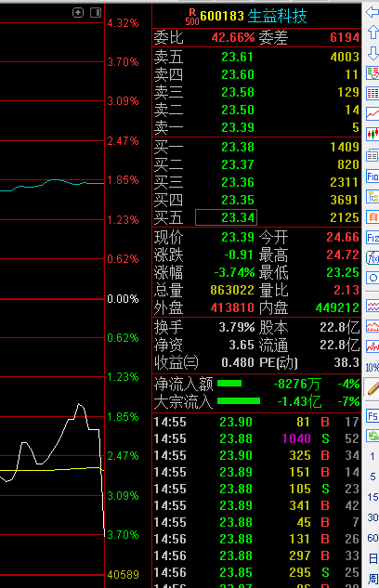Click the stock title 600183 生益科技
The width and height of the screenshot is (379, 588).
click(254, 16)
